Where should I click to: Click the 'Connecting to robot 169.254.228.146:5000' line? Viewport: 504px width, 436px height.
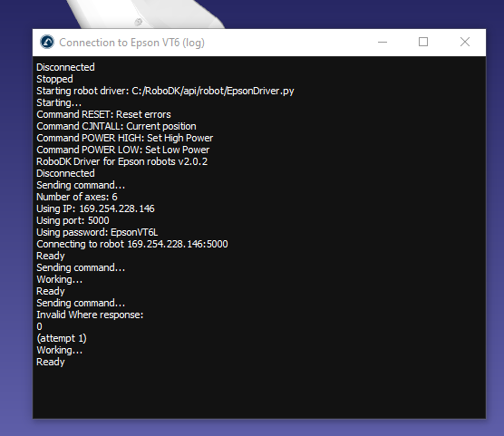click(132, 245)
